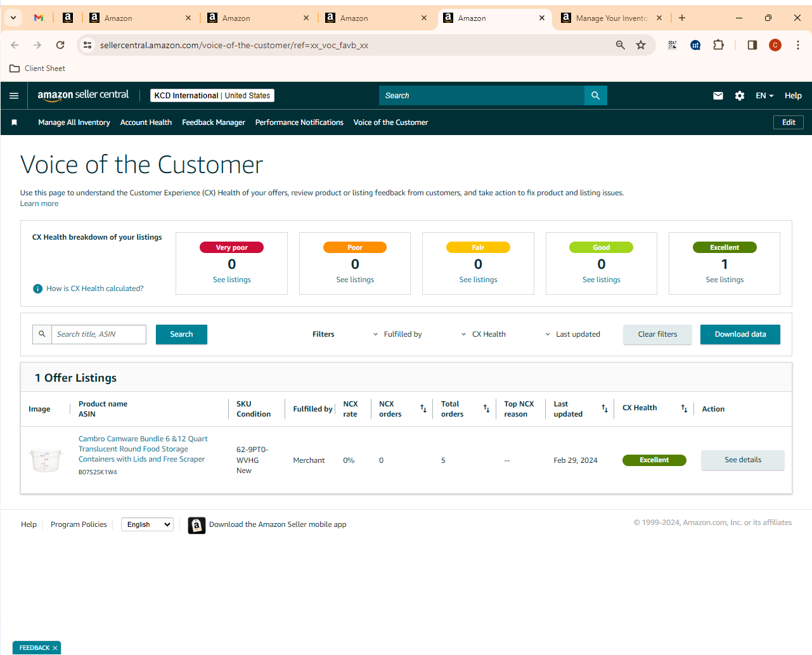Click the top Seller Central Search field

pos(482,96)
